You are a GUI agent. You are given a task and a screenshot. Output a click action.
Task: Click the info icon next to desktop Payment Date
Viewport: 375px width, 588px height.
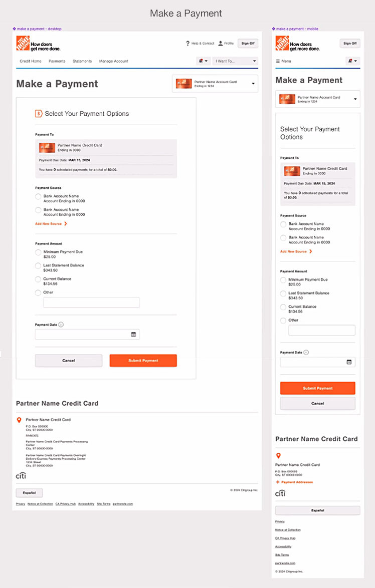(61, 325)
